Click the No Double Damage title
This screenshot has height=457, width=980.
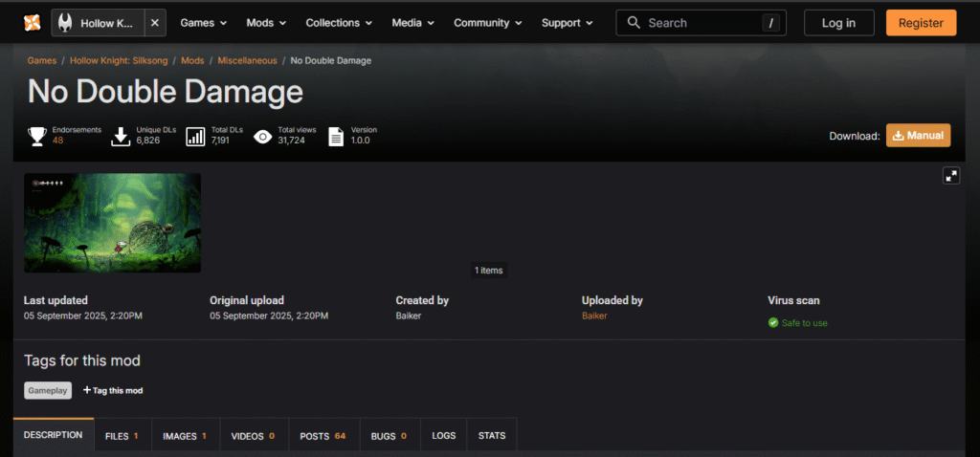coord(166,93)
